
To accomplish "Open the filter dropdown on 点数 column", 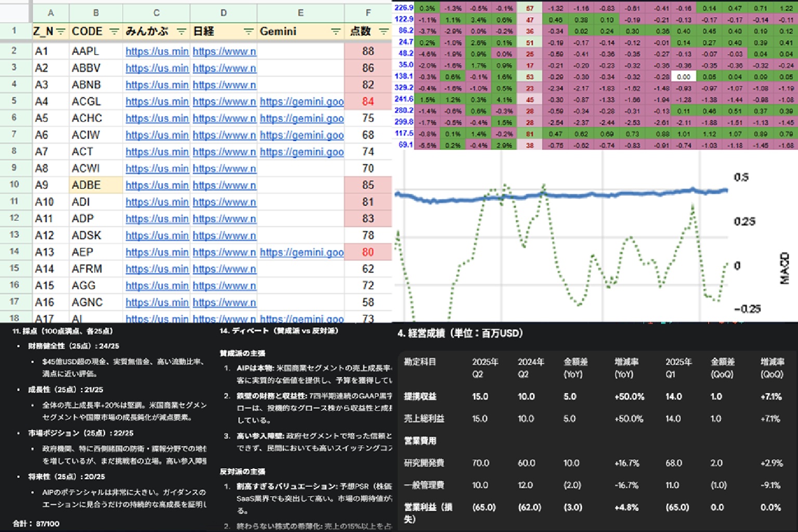I will click(x=383, y=31).
